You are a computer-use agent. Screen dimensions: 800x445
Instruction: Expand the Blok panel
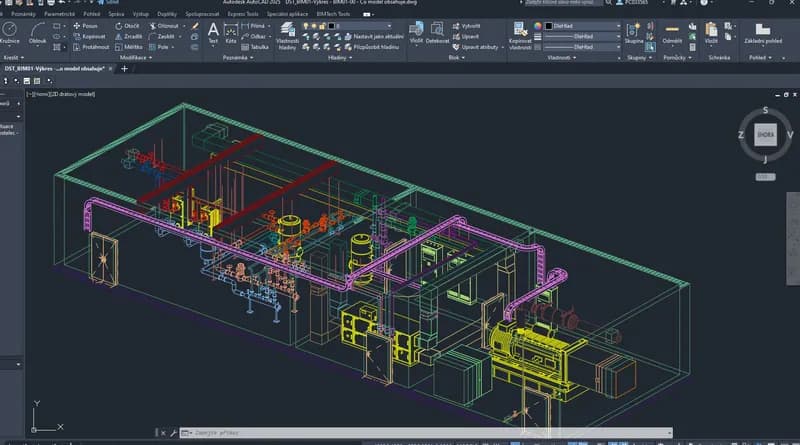click(x=456, y=58)
